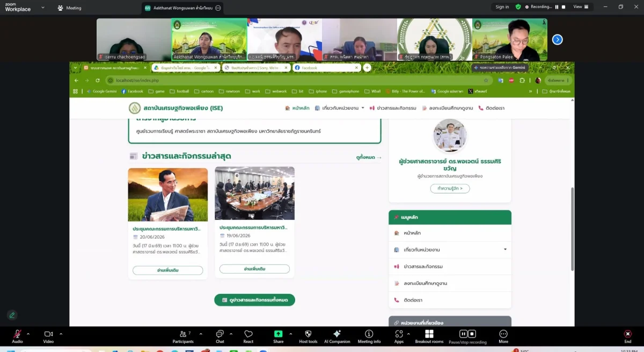The width and height of the screenshot is (644, 352).
Task: Open Host tools shield icon
Action: pyautogui.click(x=308, y=336)
